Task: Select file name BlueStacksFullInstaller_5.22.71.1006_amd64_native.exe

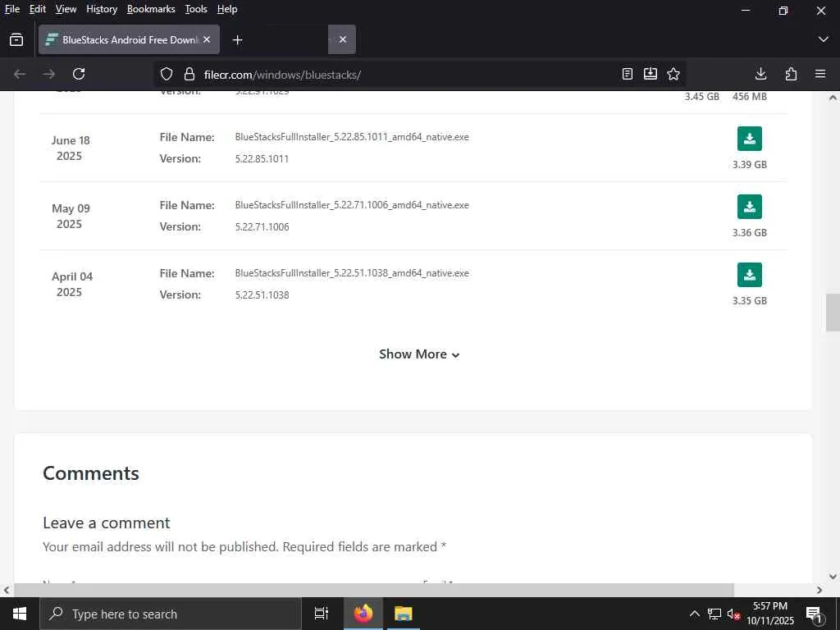Action: [352, 204]
